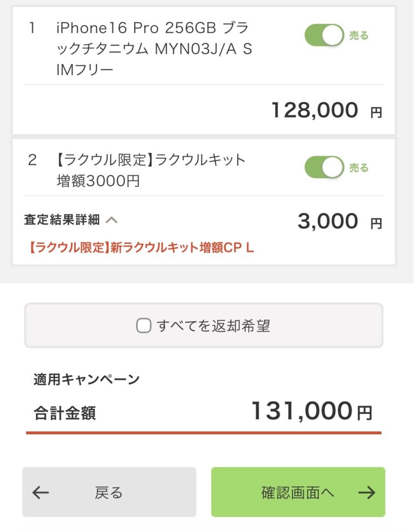Click the left arrow icon on 戻る
The width and height of the screenshot is (420, 532).
pos(41,492)
